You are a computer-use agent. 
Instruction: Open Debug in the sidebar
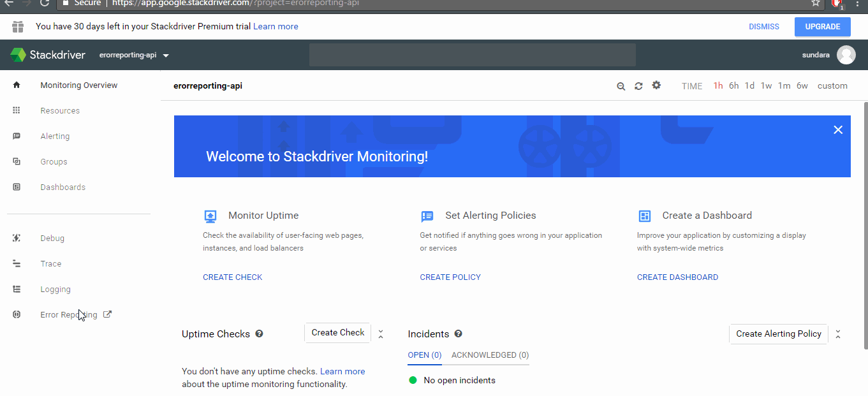(52, 238)
